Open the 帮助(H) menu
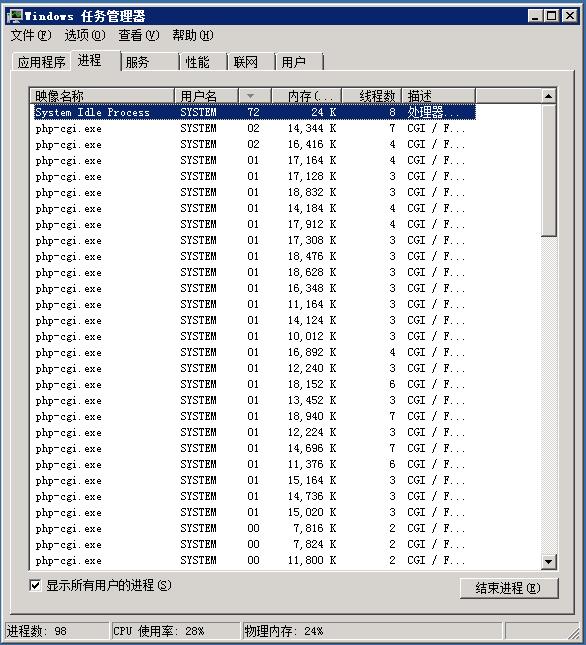The height and width of the screenshot is (645, 586). (192, 35)
